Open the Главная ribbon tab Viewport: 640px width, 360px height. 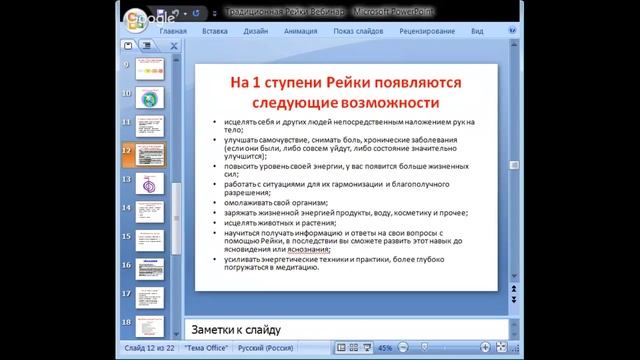tap(173, 31)
